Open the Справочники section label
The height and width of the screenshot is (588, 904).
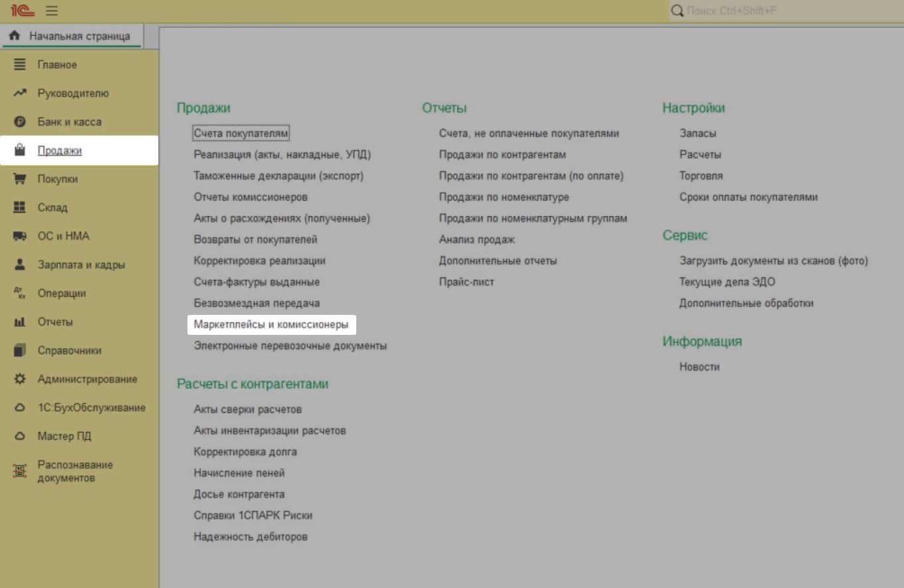[70, 350]
